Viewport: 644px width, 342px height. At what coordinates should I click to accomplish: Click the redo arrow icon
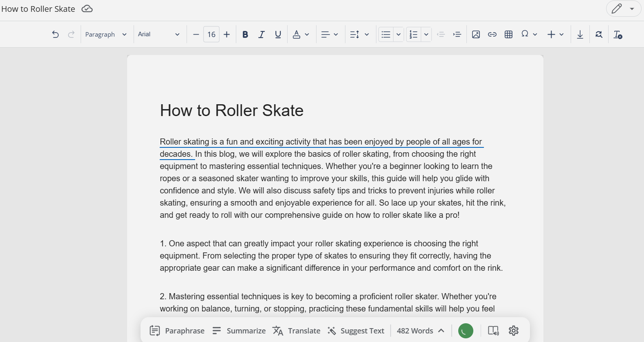(x=71, y=35)
